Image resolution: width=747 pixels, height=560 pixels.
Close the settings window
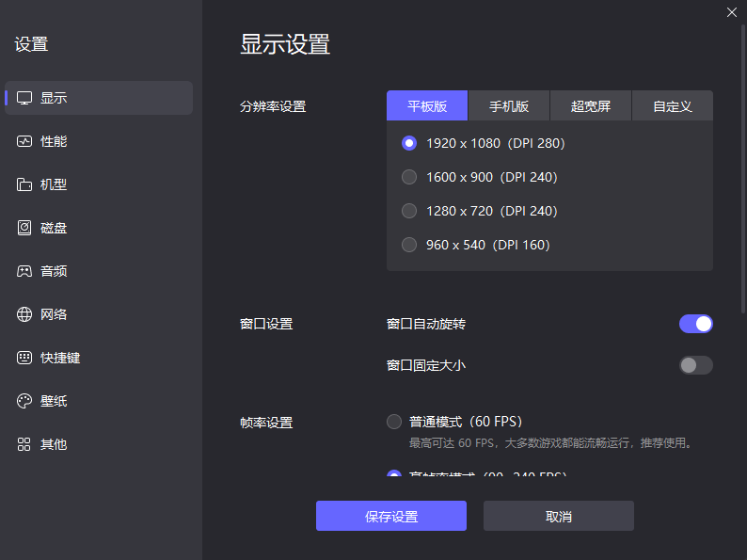pyautogui.click(x=732, y=12)
